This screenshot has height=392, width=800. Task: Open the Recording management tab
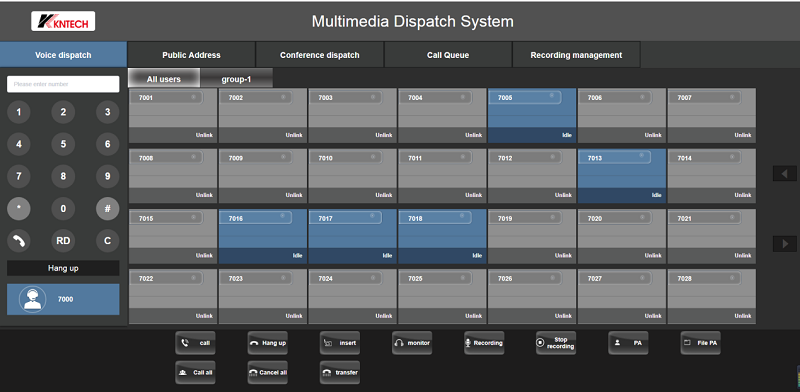(x=576, y=55)
